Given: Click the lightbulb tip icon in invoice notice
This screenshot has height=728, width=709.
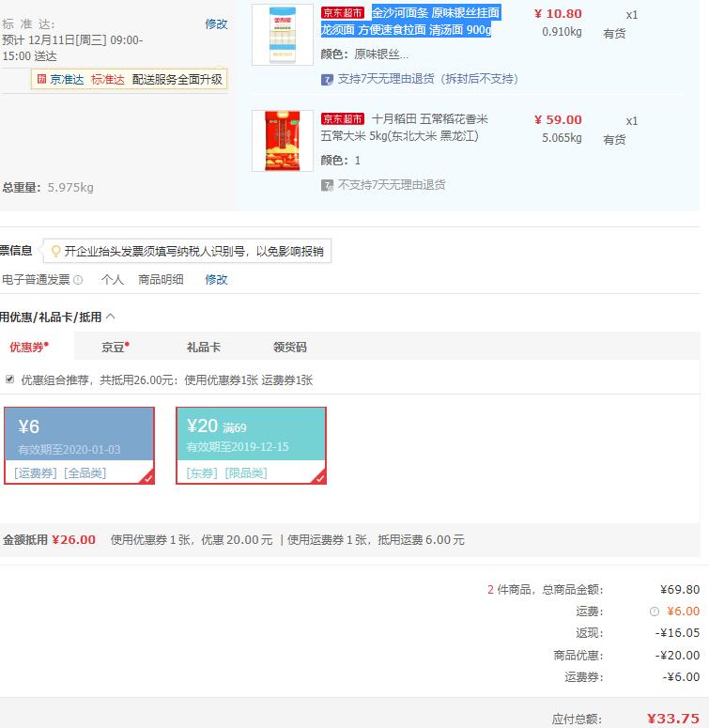Looking at the screenshot, I should (x=55, y=251).
